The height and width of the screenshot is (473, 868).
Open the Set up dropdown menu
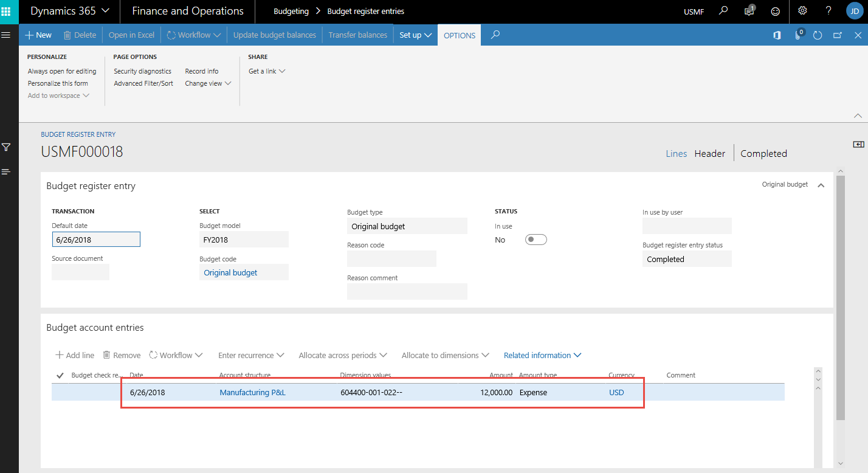[416, 35]
